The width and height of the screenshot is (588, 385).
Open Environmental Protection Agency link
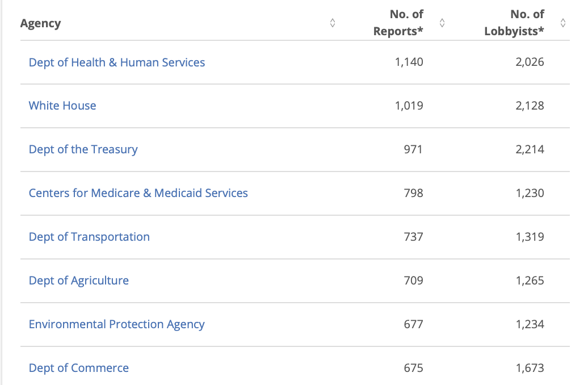click(116, 324)
